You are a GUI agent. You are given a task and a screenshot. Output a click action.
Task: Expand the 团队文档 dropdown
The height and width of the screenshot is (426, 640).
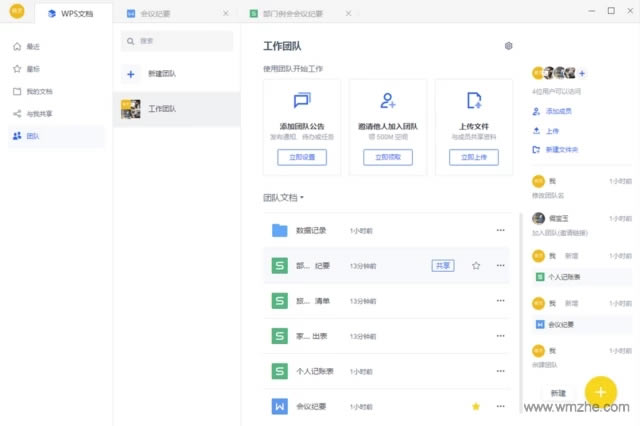tap(283, 197)
